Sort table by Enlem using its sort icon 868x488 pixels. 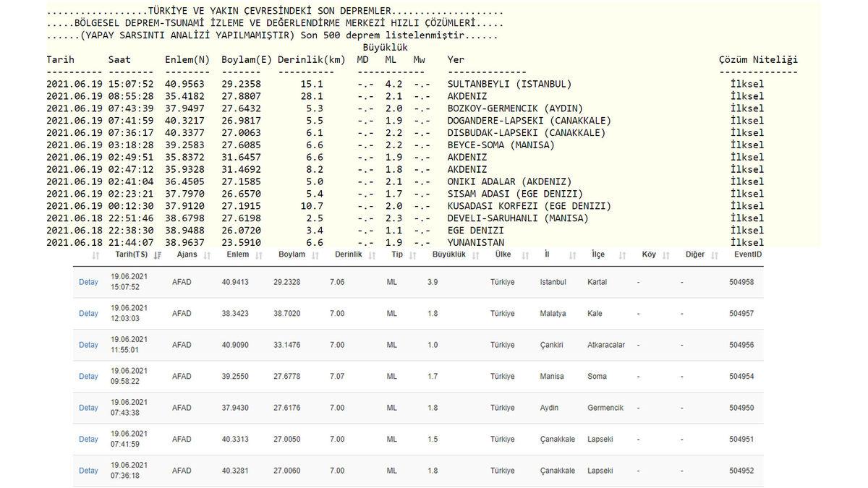(261, 255)
